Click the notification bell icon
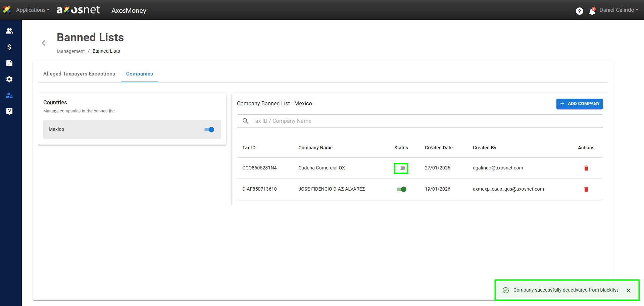Screen dimensions: 644x306 (592, 11)
